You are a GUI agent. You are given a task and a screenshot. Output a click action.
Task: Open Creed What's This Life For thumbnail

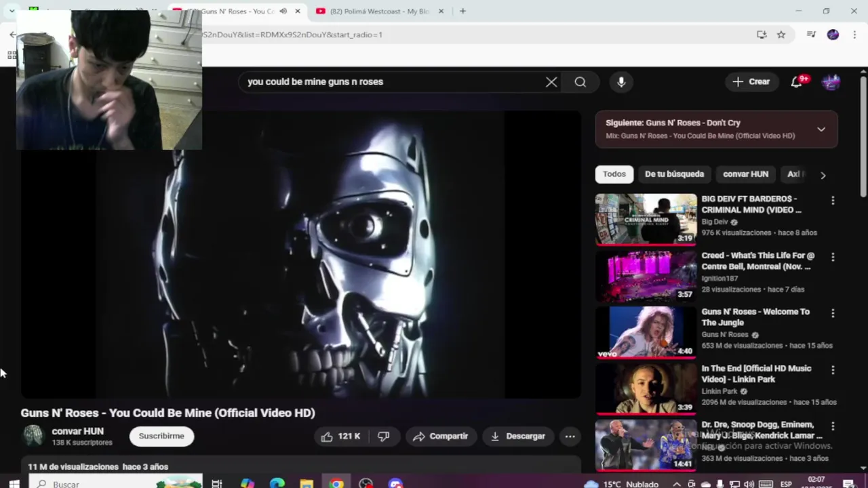click(x=646, y=276)
